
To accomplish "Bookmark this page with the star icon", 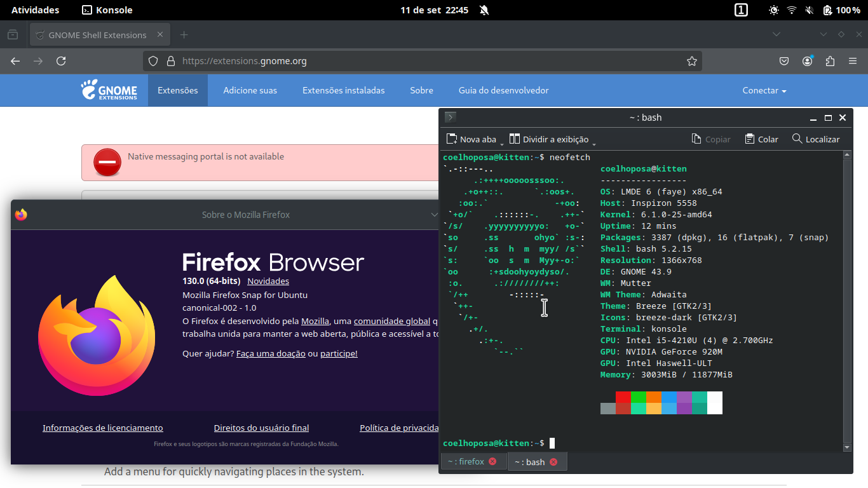I will click(x=692, y=61).
